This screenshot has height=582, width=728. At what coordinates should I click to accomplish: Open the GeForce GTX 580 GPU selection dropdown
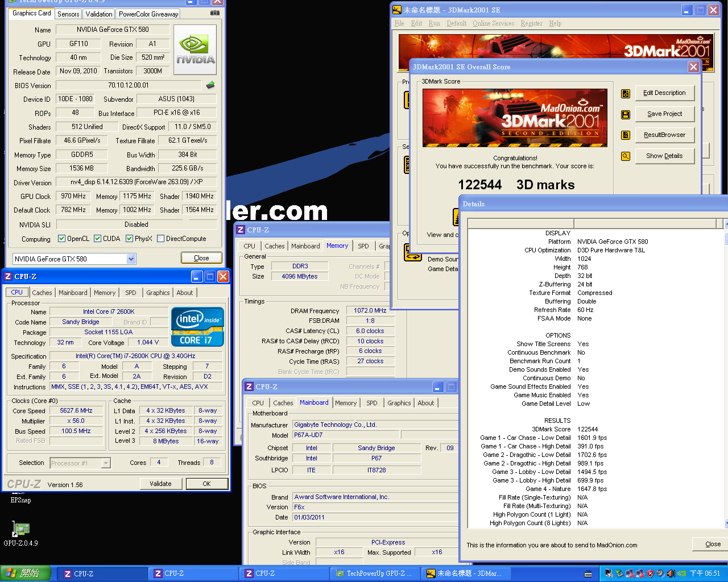pyautogui.click(x=131, y=259)
